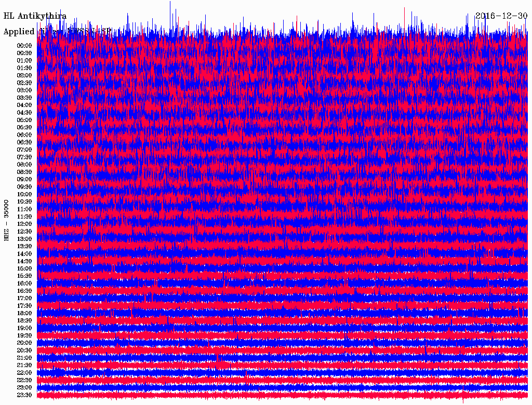Select the 01:30 time label

24,68
